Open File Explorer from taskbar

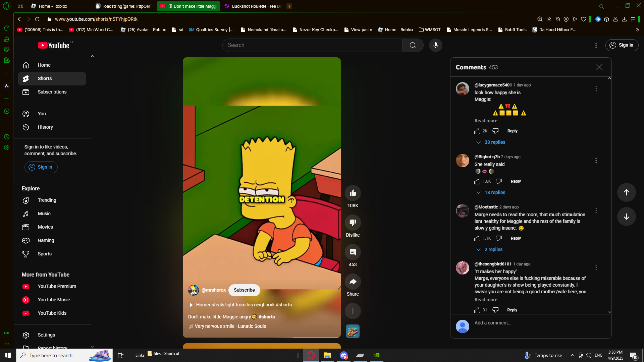coord(327,355)
